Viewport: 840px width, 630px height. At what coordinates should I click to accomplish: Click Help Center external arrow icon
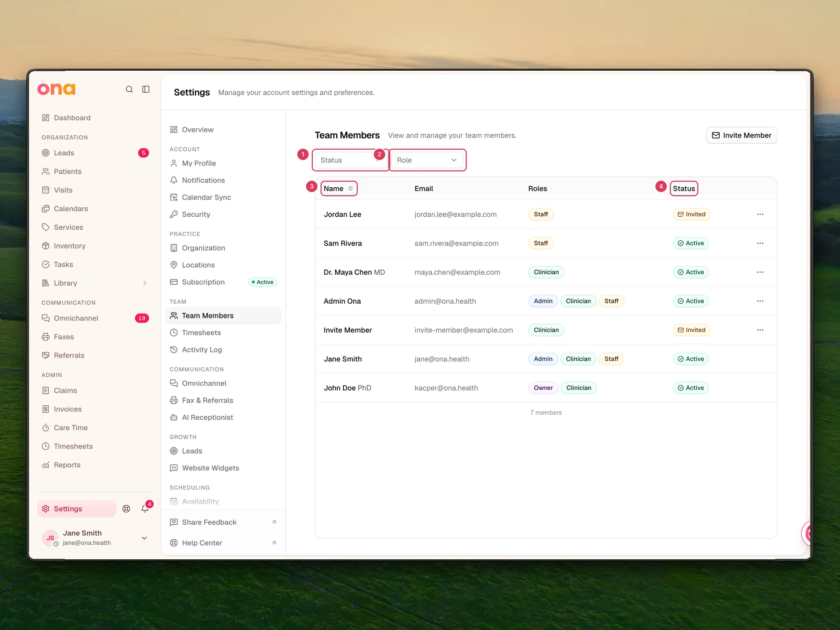[x=274, y=543]
